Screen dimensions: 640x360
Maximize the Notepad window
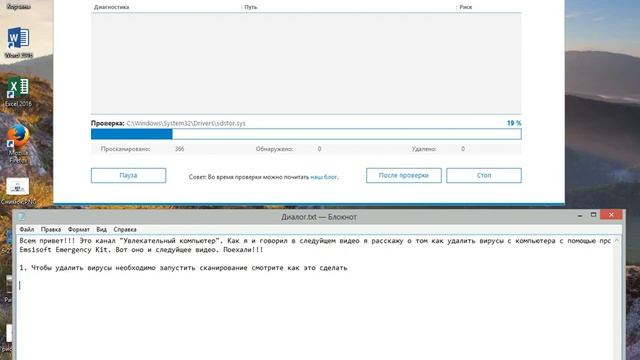point(593,215)
